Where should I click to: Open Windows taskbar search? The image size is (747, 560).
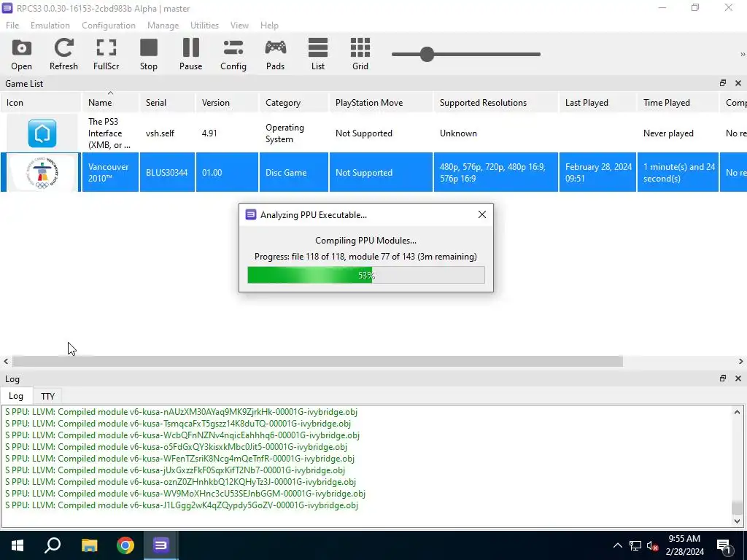53,545
